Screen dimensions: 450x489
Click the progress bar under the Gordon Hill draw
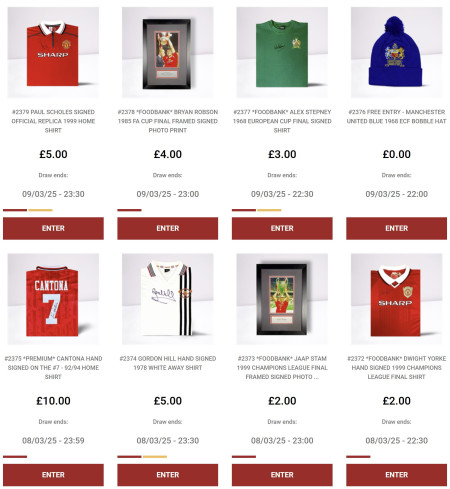142,457
